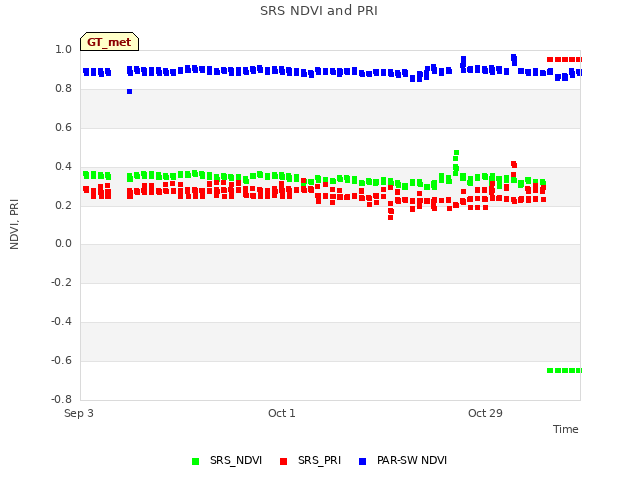
Task: Click the 0.4 y-axis tick label
Action: click(63, 166)
